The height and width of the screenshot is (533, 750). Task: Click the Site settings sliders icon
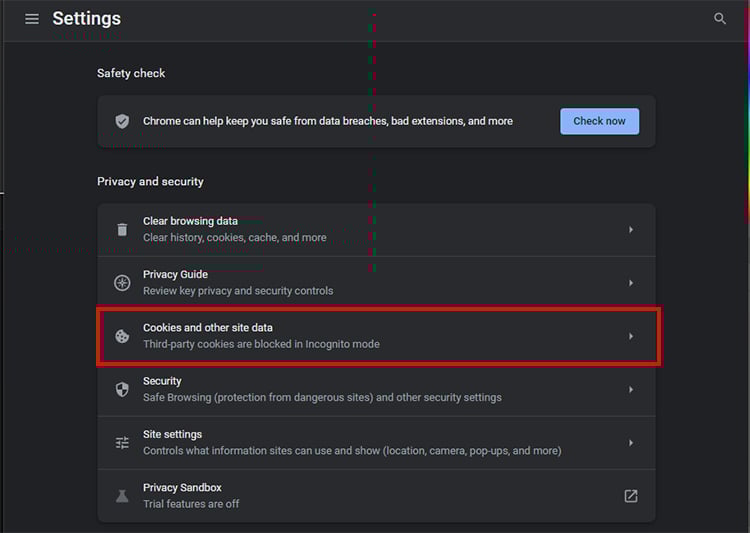(x=122, y=443)
